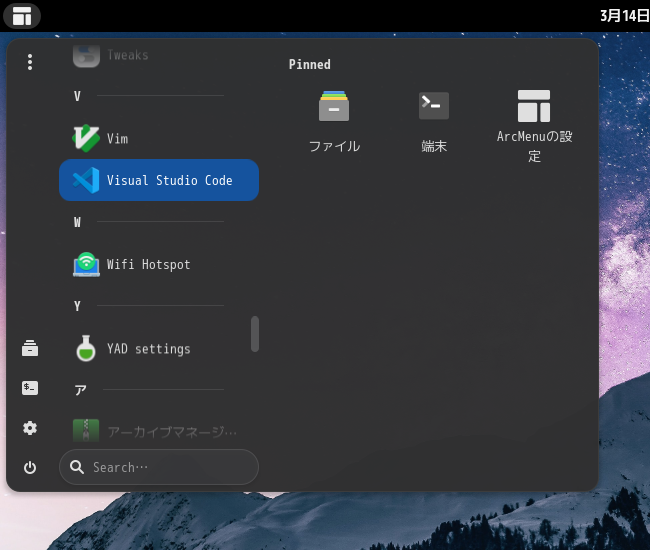Click the file manager shortcut in sidebar
Image resolution: width=650 pixels, height=550 pixels.
pos(30,348)
